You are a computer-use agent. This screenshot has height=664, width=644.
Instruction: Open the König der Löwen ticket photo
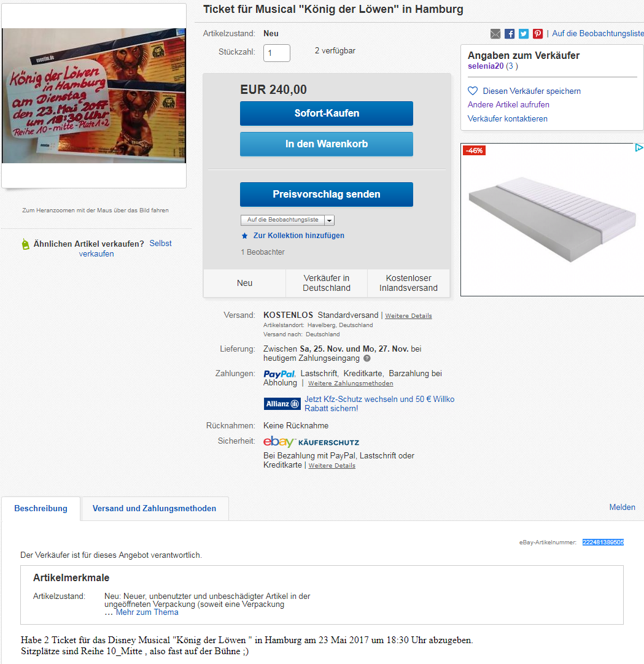coord(94,96)
